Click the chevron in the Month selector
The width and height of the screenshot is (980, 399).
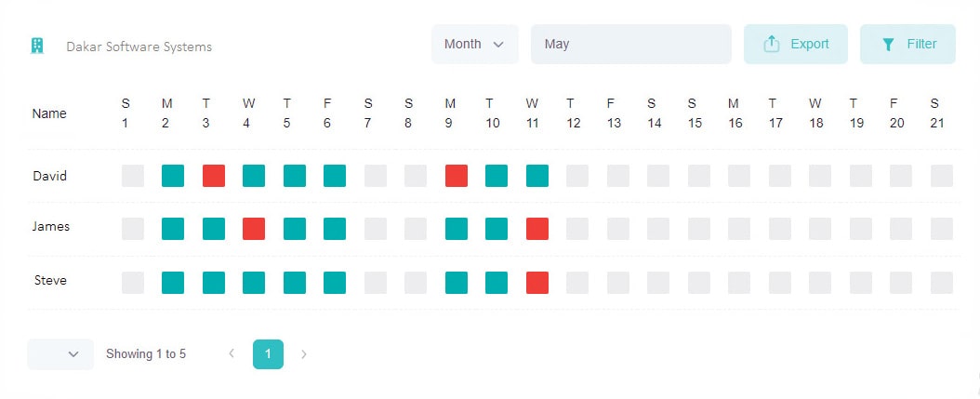498,45
